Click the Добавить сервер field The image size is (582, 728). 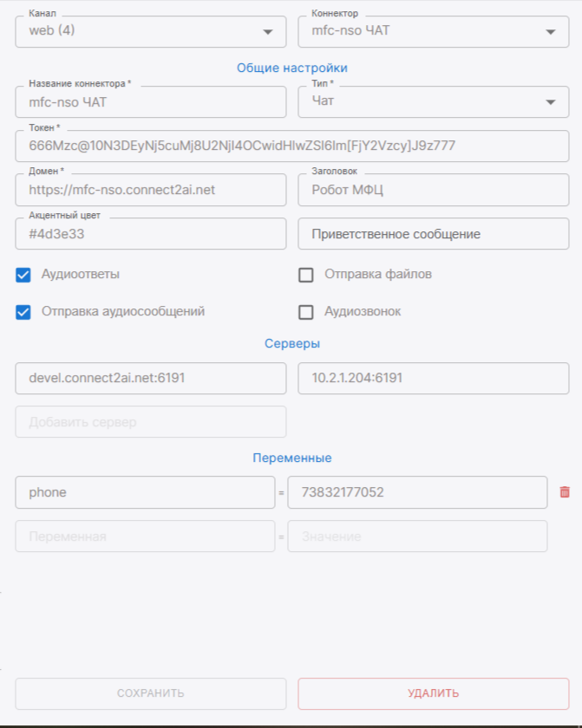click(150, 422)
